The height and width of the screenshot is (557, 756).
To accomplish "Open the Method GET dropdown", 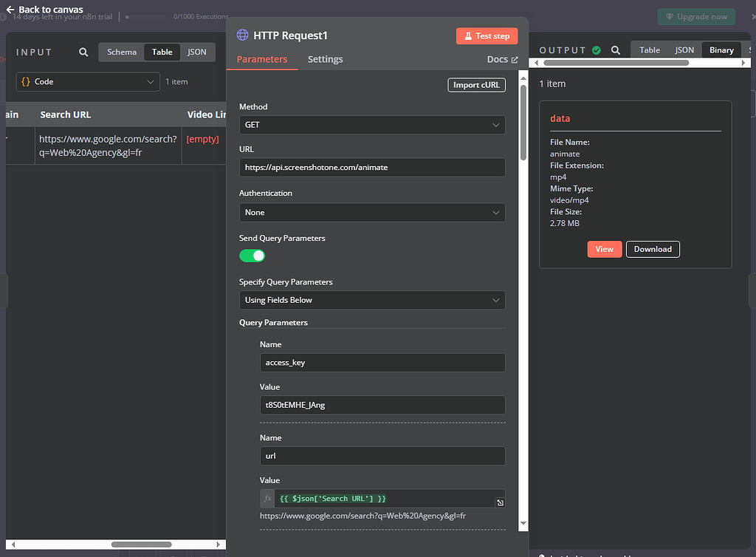I will coord(372,125).
